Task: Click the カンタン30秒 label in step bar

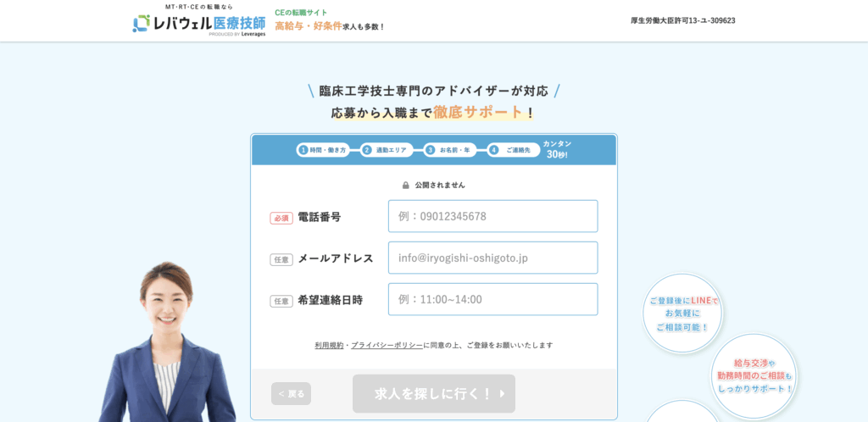Action: [x=557, y=149]
